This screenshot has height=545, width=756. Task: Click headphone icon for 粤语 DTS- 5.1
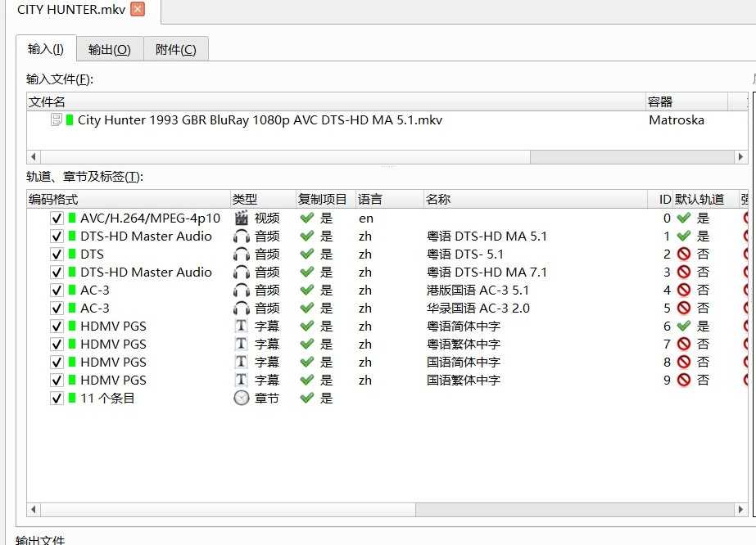tap(241, 254)
